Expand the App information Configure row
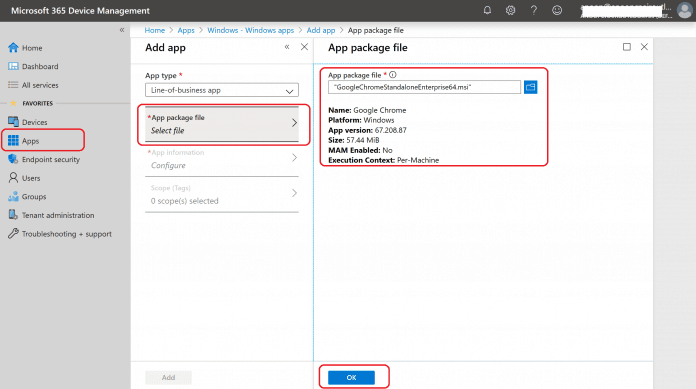This screenshot has width=696, height=389. (222, 159)
